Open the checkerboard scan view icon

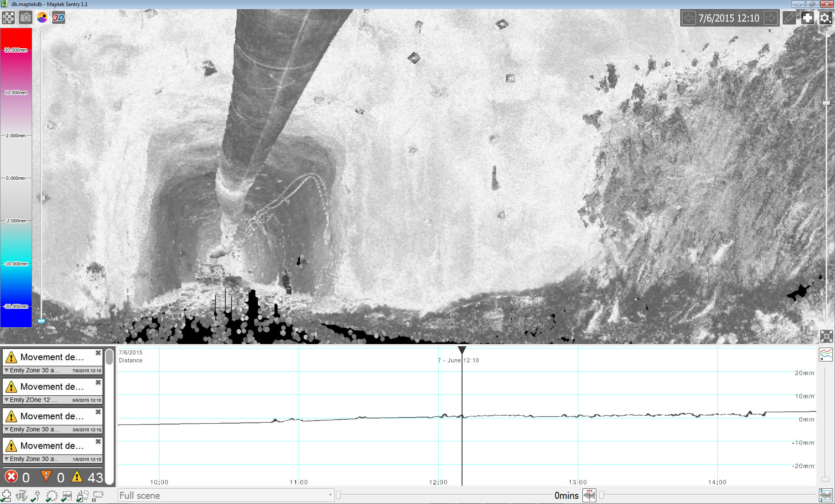point(7,18)
